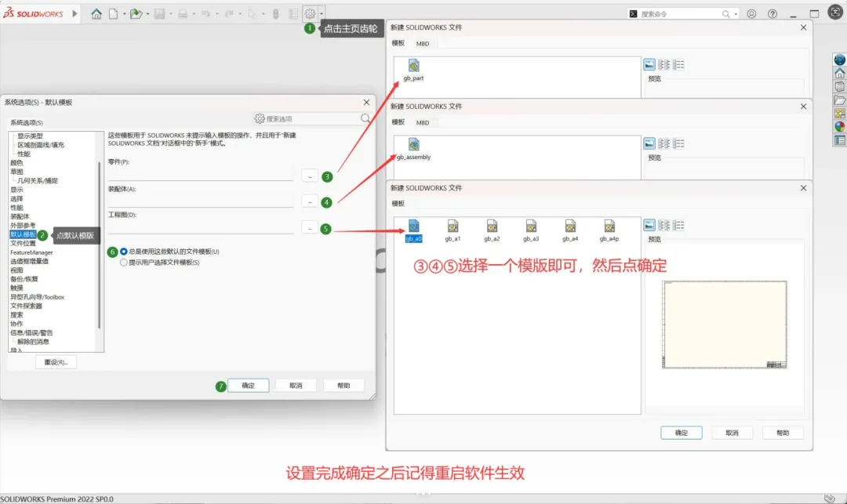Click 取消 in system options dialog
This screenshot has height=504, width=847.
(296, 386)
